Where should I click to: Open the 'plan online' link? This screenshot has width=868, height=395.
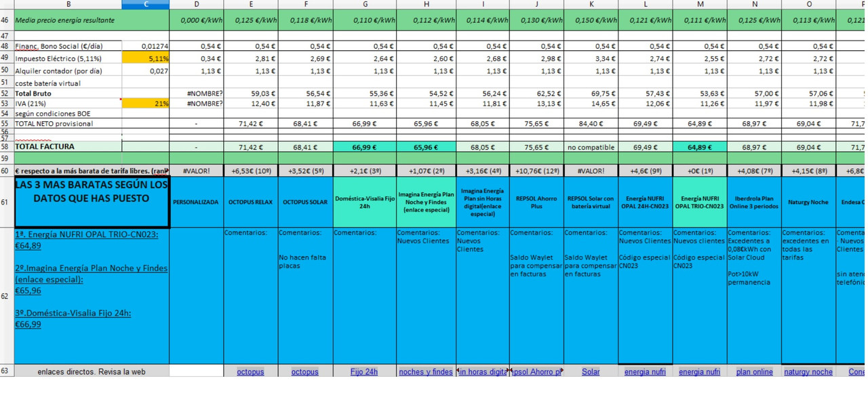(754, 371)
